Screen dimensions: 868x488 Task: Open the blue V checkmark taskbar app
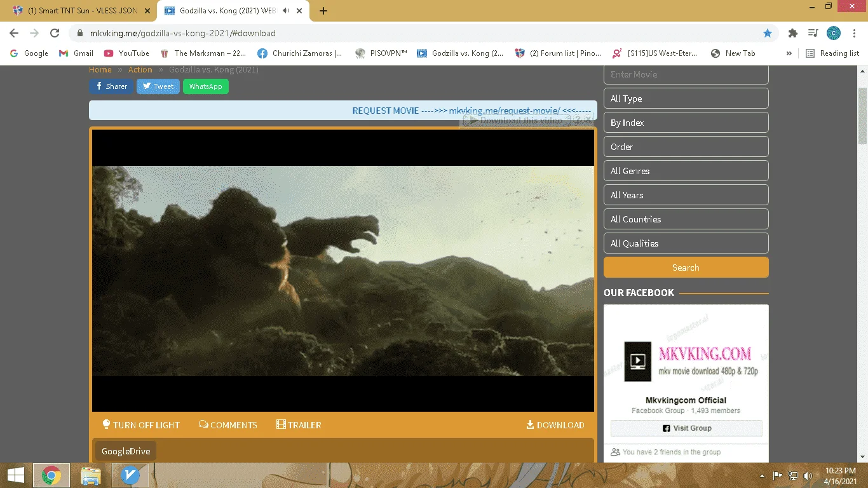(x=130, y=475)
